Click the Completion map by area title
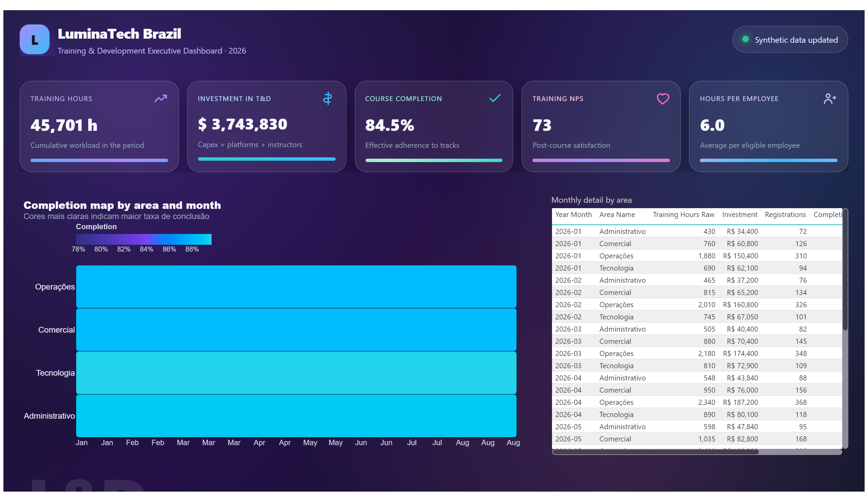 click(122, 205)
